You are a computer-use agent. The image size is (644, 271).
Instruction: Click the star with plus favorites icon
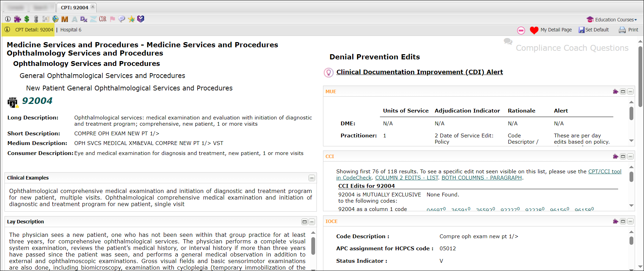tap(131, 19)
